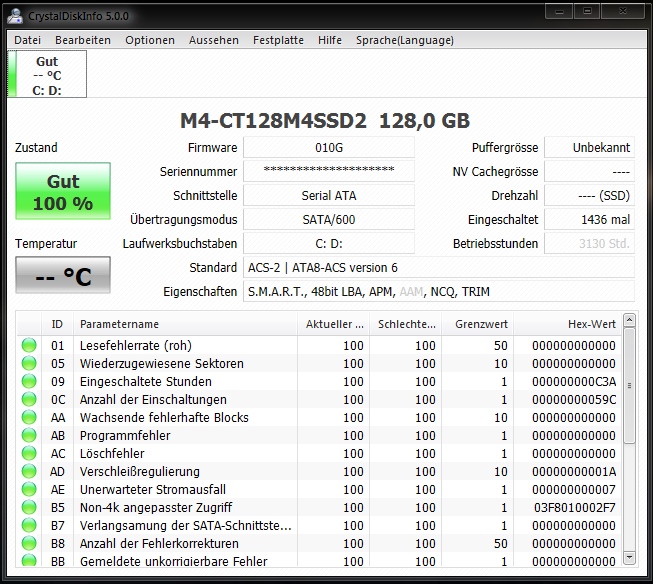Click the -- °C temperature button
653x584 pixels.
click(63, 275)
